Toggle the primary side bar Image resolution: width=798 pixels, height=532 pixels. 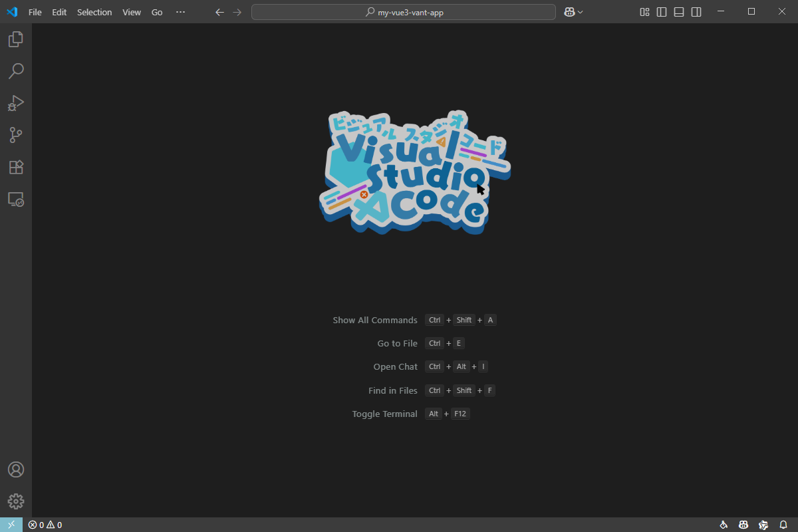(x=662, y=12)
